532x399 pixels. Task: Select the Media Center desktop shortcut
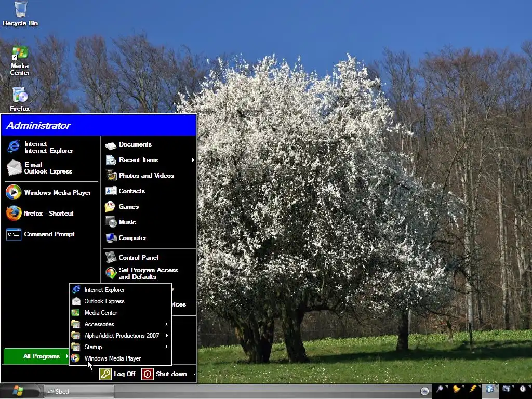20,61
